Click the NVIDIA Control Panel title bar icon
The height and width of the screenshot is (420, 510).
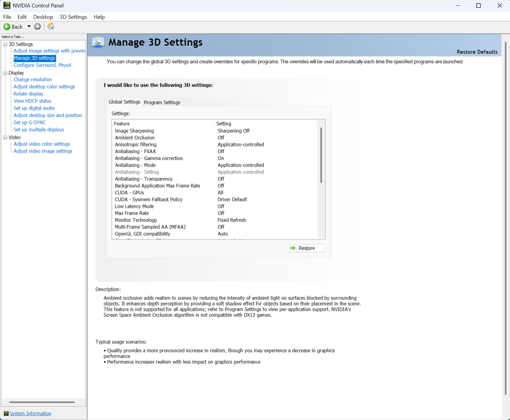7,5
